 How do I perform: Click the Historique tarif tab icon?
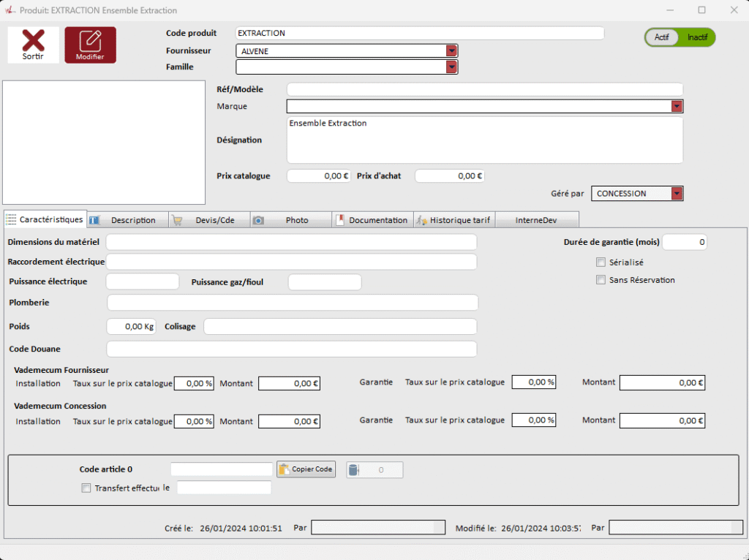pos(421,220)
